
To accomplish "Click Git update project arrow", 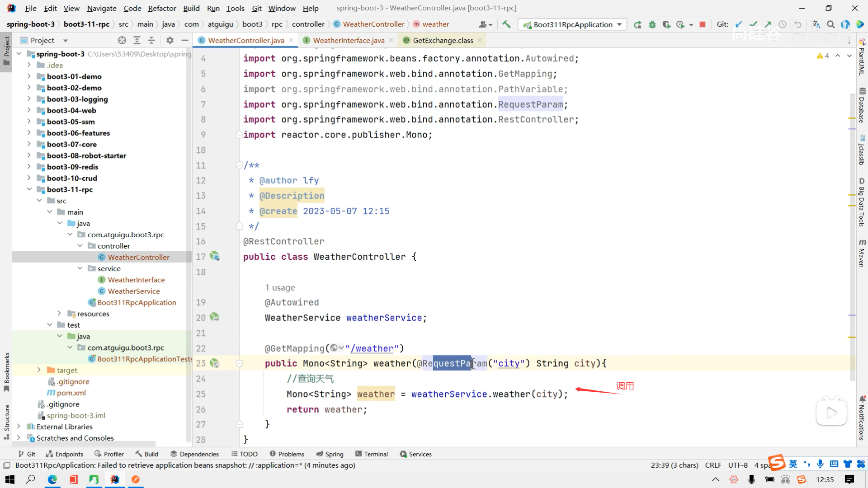I will coord(739,24).
